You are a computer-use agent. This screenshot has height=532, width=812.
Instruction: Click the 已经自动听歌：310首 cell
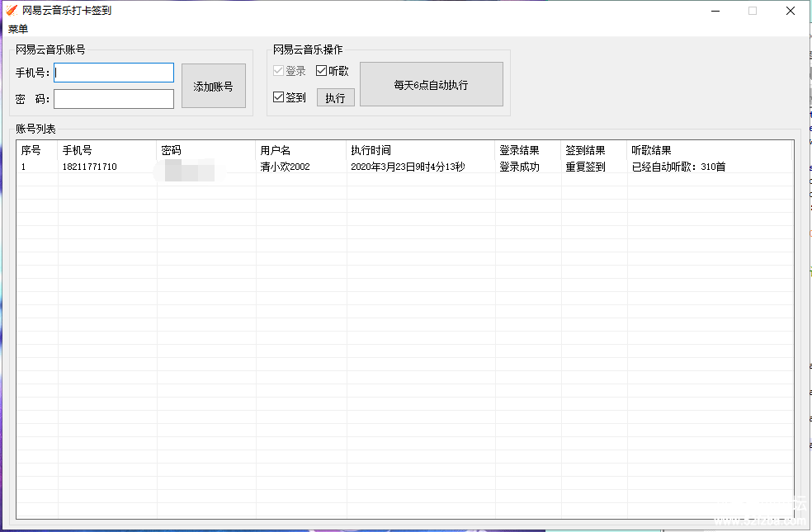coord(678,167)
